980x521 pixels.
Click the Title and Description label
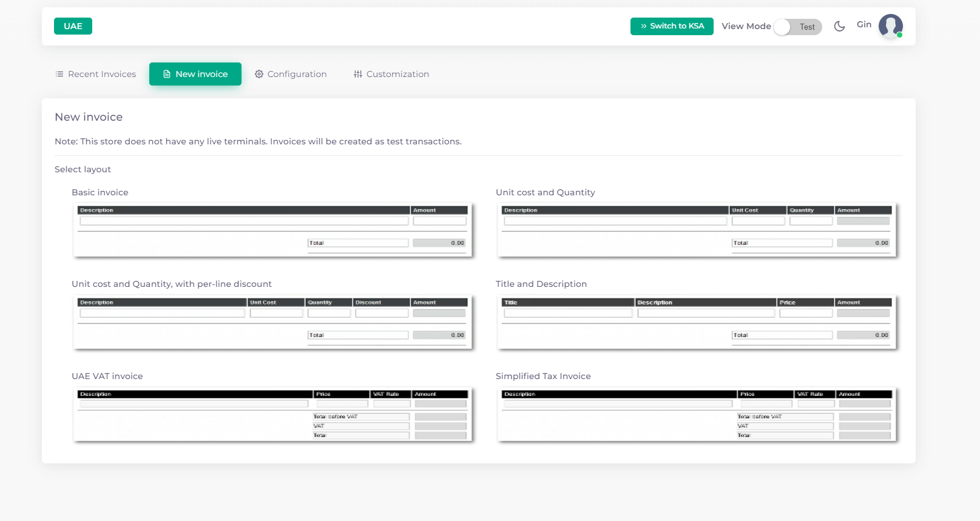(541, 284)
